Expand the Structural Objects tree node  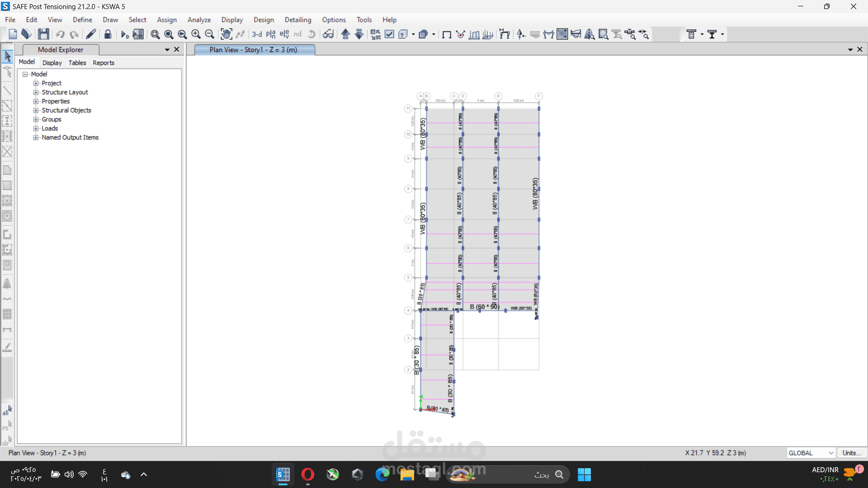click(x=36, y=110)
